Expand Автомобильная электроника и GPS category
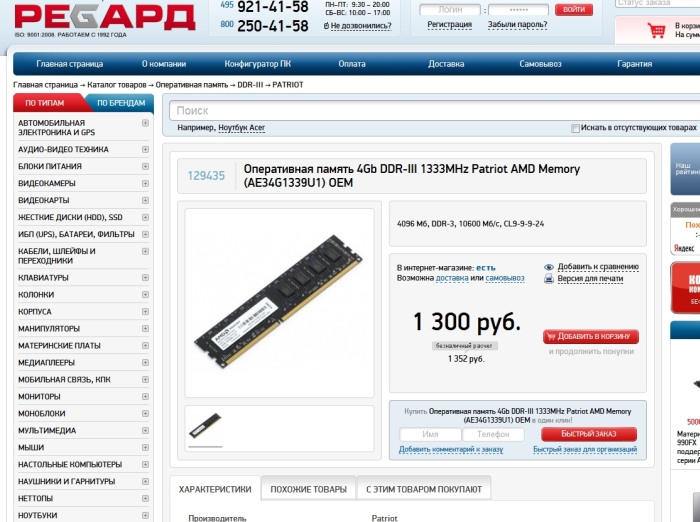 coord(145,123)
